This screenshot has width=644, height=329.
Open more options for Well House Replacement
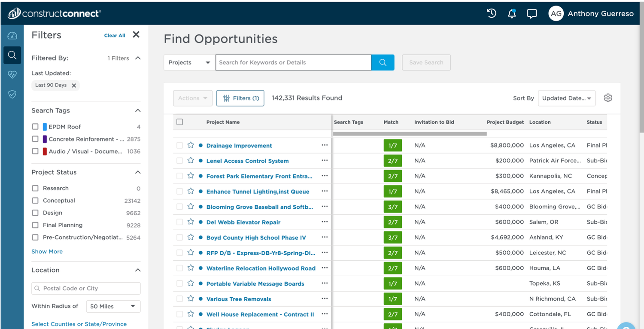[x=325, y=314]
